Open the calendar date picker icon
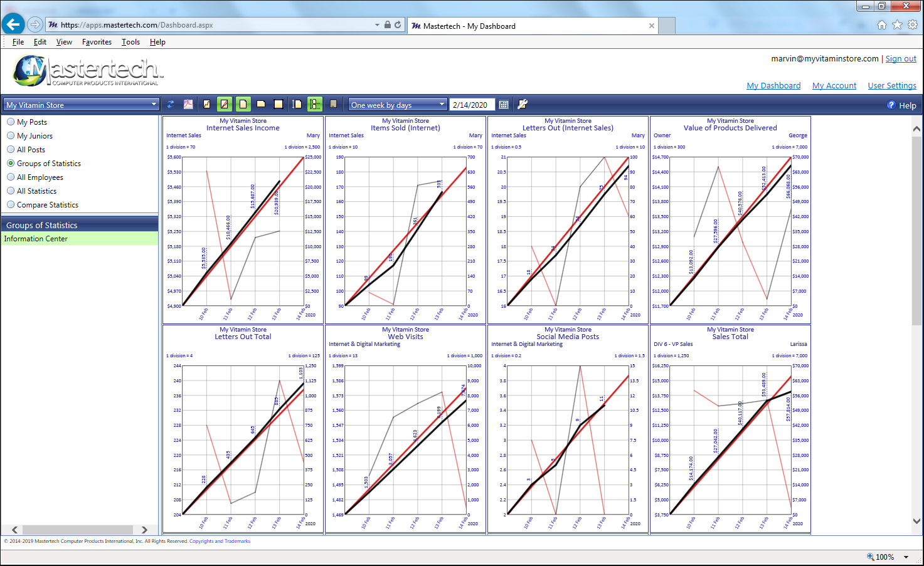The width and height of the screenshot is (924, 566). [x=504, y=105]
